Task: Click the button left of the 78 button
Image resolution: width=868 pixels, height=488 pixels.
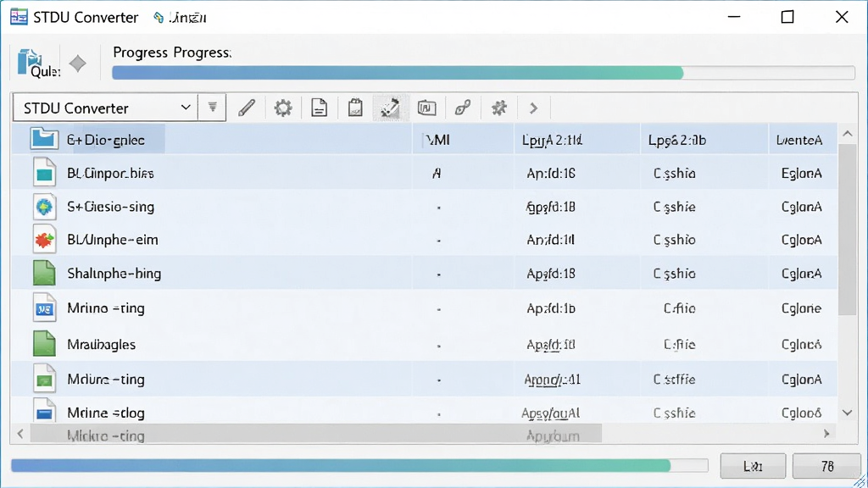Action: pos(753,466)
